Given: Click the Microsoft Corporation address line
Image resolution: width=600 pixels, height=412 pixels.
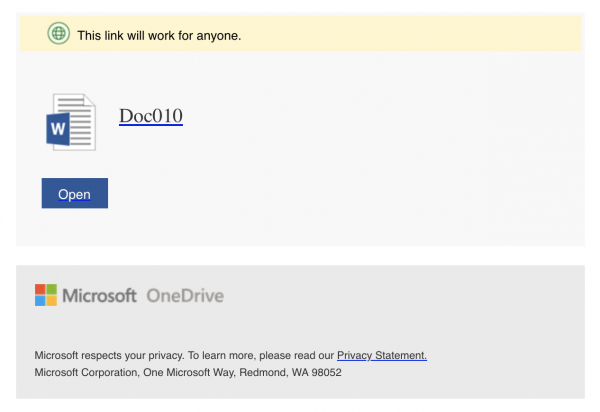Looking at the screenshot, I should [x=188, y=372].
